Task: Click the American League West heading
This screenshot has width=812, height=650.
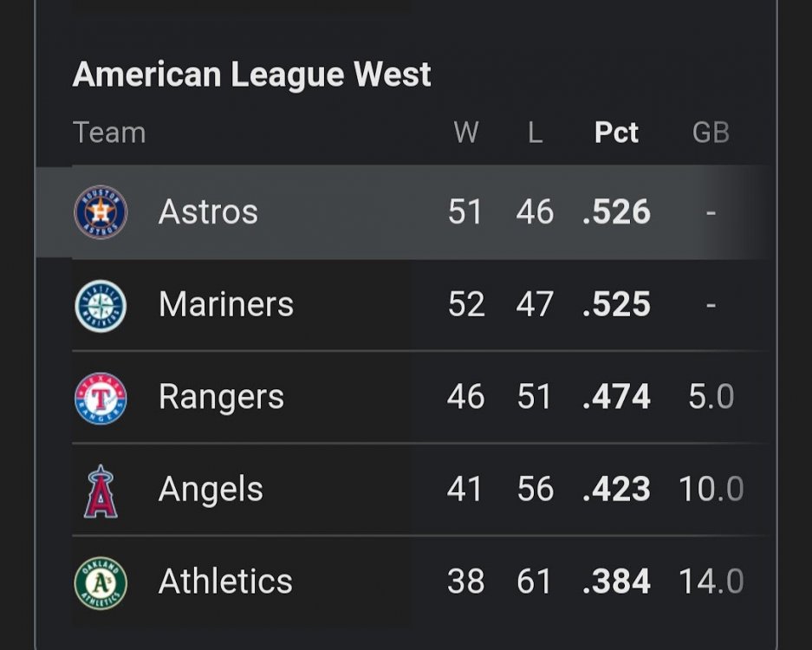Action: pyautogui.click(x=251, y=75)
